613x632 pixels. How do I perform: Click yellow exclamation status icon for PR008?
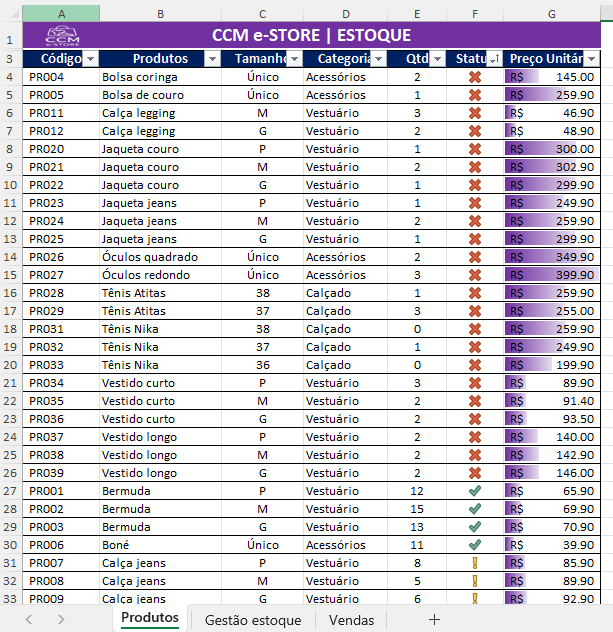tap(475, 581)
